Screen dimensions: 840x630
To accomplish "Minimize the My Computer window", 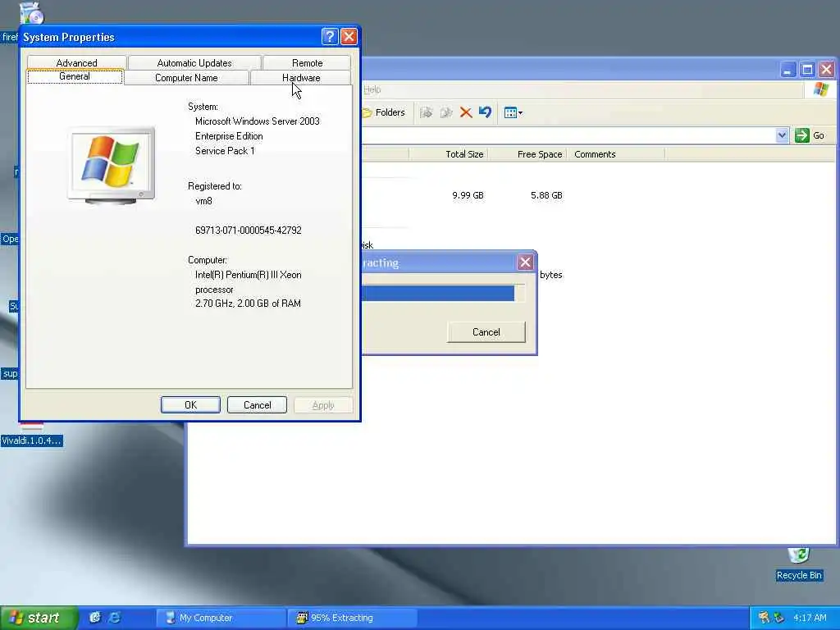I will click(x=787, y=70).
